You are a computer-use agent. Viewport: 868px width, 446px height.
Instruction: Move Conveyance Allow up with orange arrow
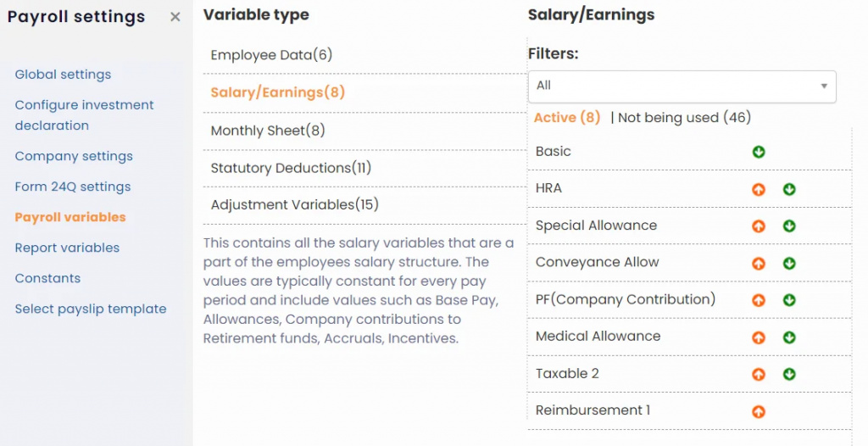pos(759,263)
